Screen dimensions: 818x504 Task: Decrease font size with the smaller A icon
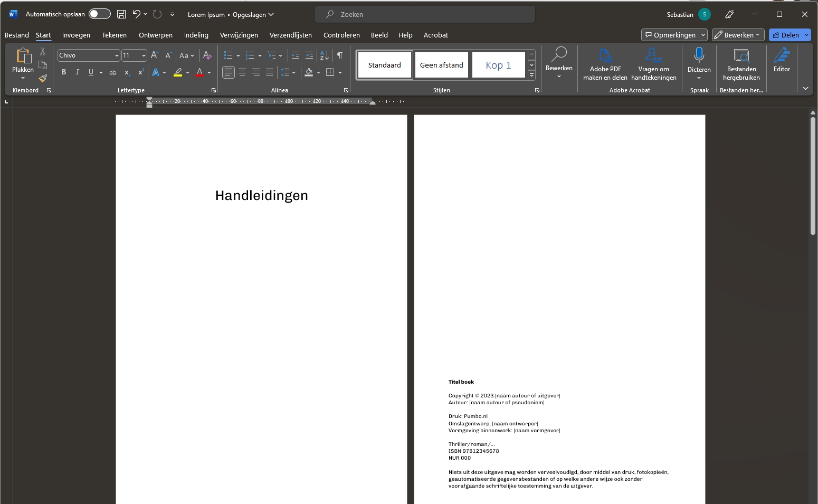click(168, 55)
